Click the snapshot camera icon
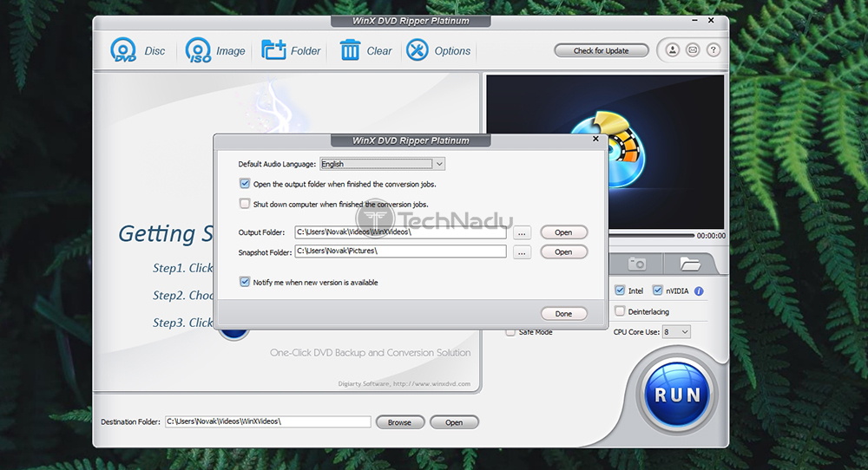The height and width of the screenshot is (470, 868). (x=636, y=264)
